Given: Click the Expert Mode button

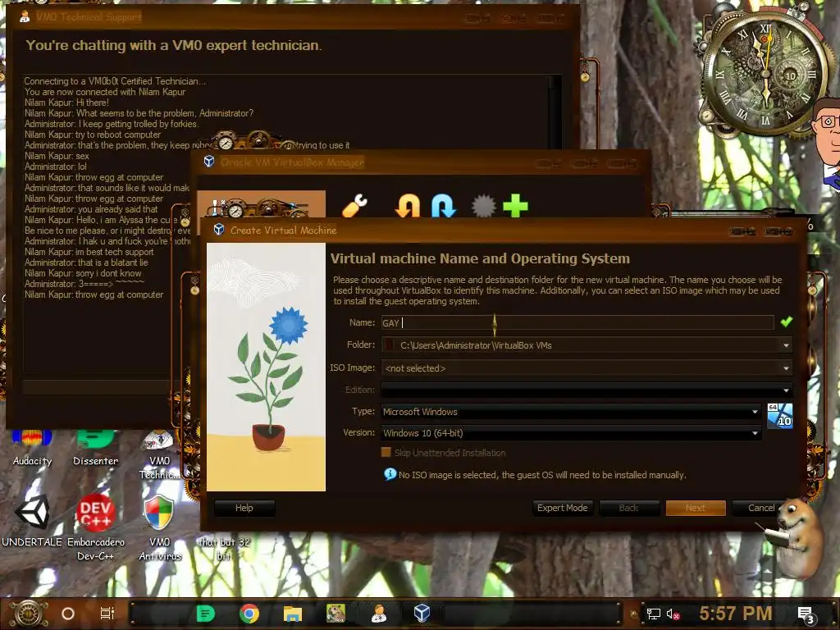Looking at the screenshot, I should point(562,508).
